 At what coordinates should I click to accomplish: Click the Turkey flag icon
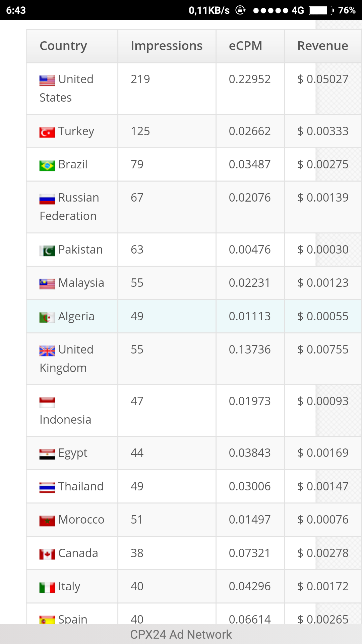(x=47, y=132)
